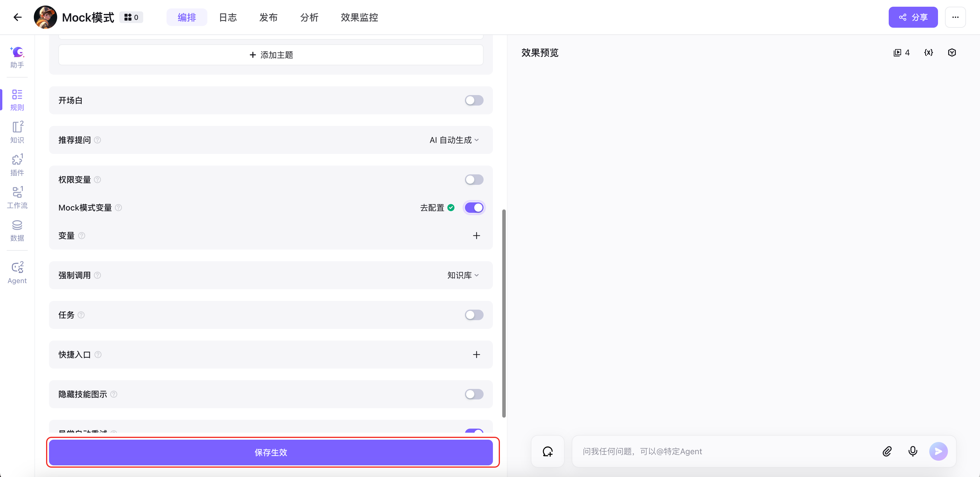
Task: Open the 工作流 workflow sidebar icon
Action: pos(17,197)
